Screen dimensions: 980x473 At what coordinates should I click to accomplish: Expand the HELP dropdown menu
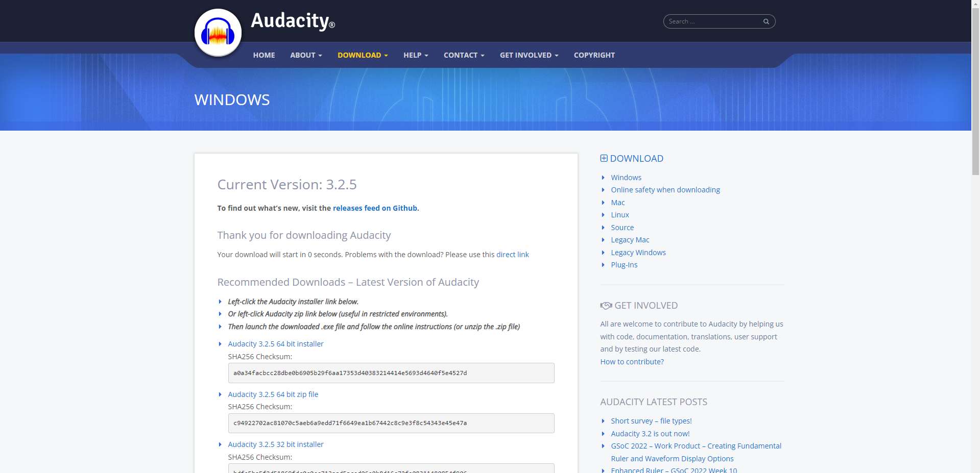pos(416,55)
